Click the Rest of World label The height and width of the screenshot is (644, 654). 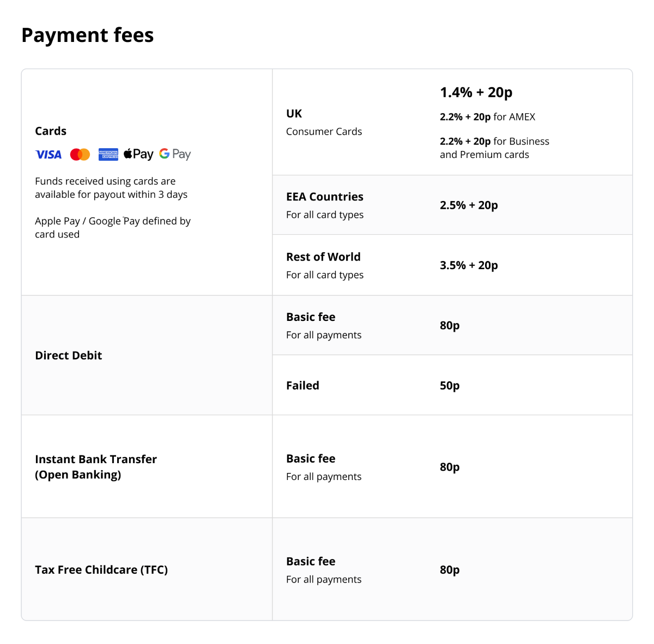pos(323,257)
